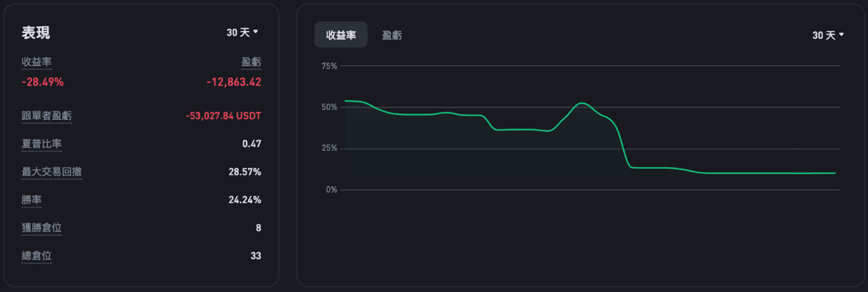Click the 總倉位 label
This screenshot has width=868, height=292.
pos(36,255)
